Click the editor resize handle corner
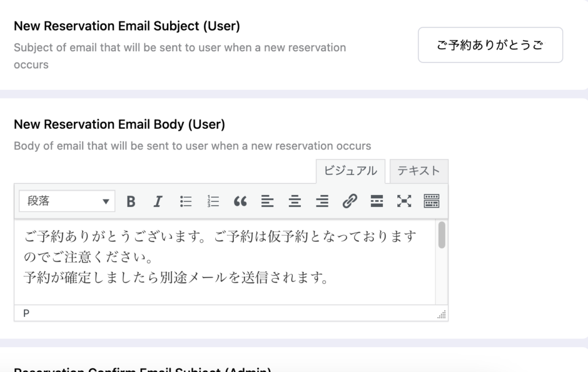588x372 pixels. click(x=442, y=315)
